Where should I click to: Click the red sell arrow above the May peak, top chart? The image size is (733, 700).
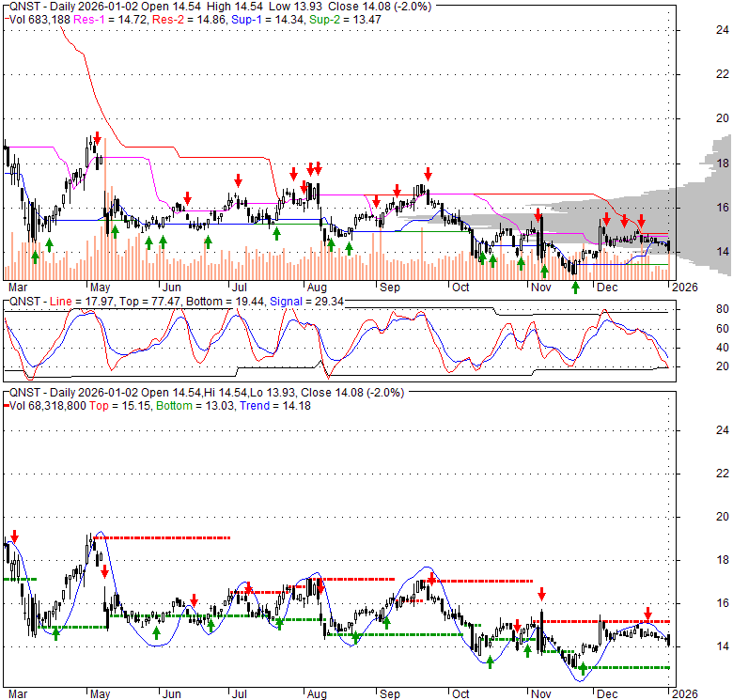click(x=97, y=138)
